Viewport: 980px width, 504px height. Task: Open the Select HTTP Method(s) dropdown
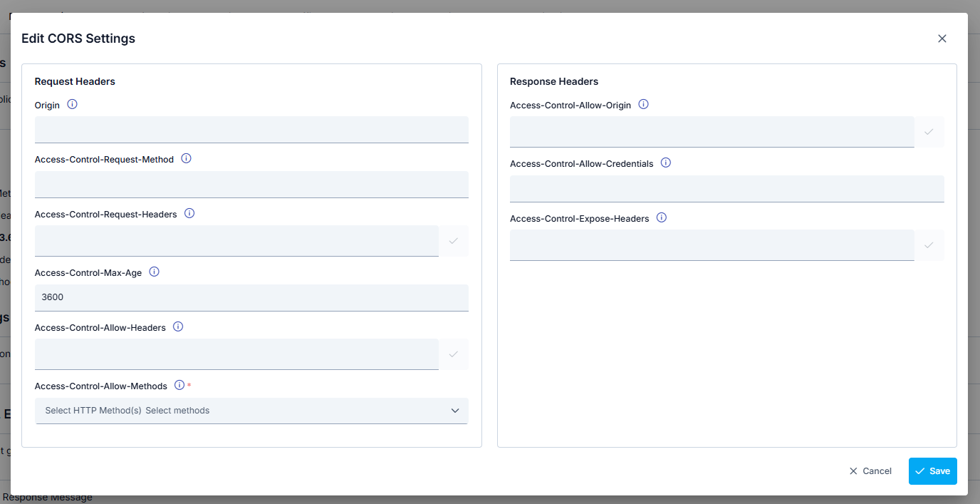[x=251, y=411]
